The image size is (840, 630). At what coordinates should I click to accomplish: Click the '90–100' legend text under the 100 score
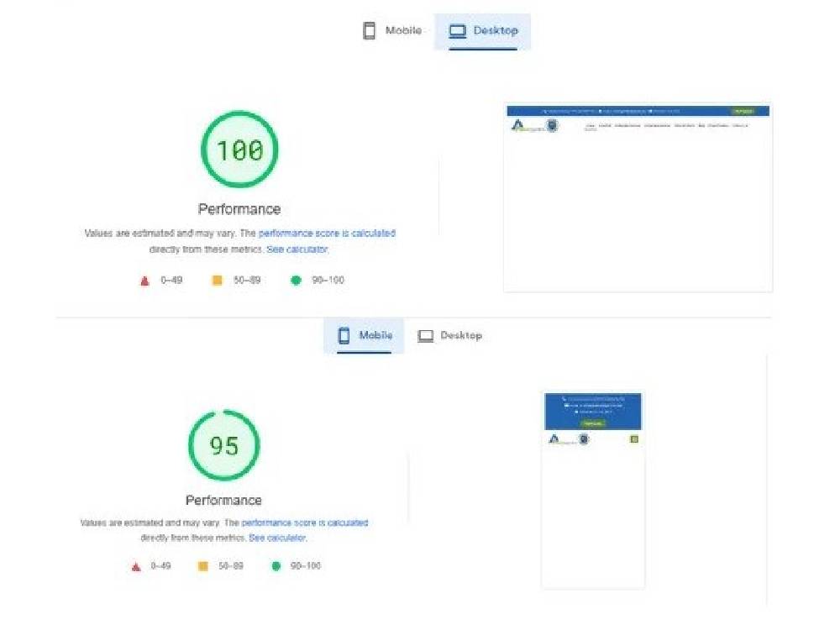click(328, 281)
